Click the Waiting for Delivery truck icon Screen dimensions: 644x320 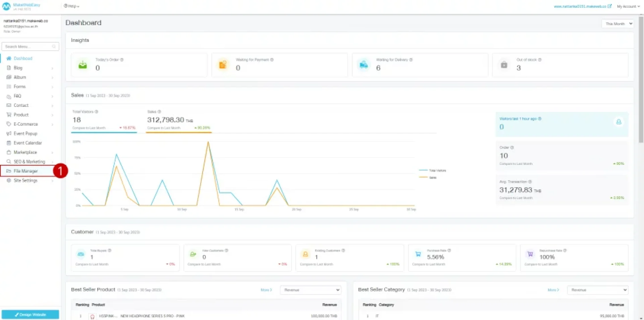coord(364,65)
